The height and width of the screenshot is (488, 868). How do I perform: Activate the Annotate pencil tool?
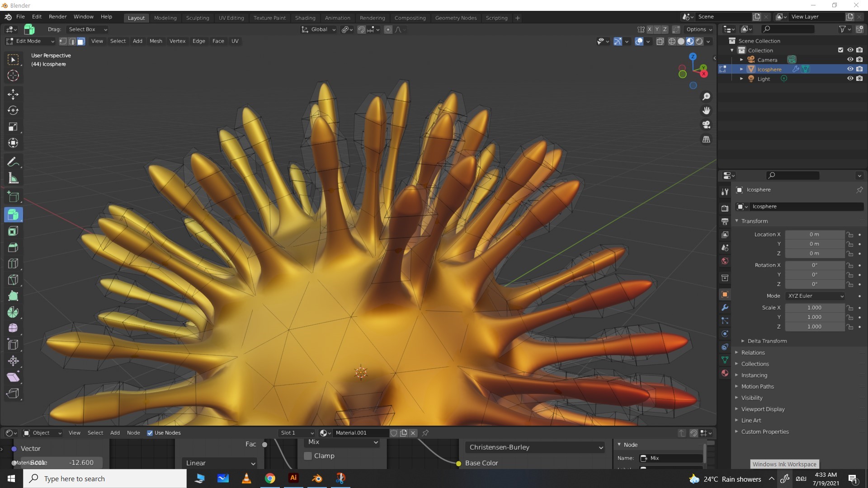(13, 162)
